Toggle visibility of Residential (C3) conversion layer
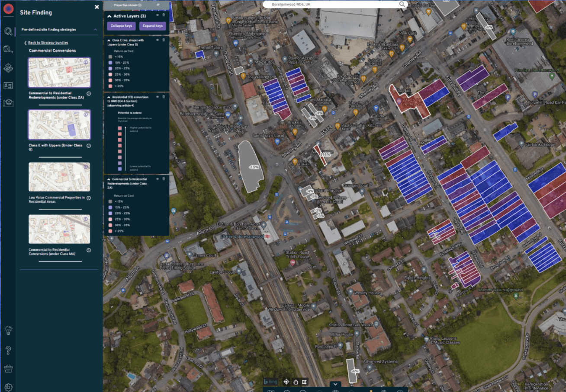Screen dimensions: 566x392 pos(158,97)
